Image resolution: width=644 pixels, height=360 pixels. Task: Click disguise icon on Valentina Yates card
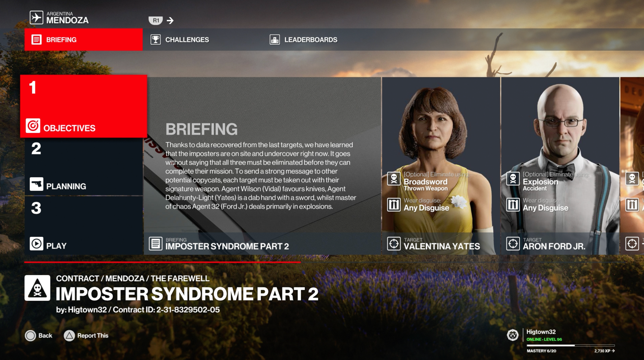(394, 205)
